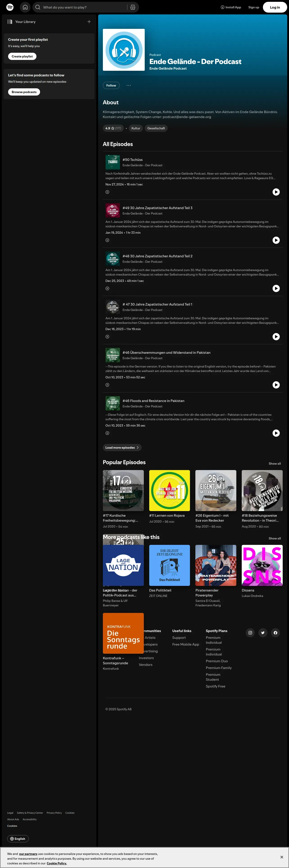Click the globe English language button
This screenshot has width=289, height=868.
click(18, 839)
